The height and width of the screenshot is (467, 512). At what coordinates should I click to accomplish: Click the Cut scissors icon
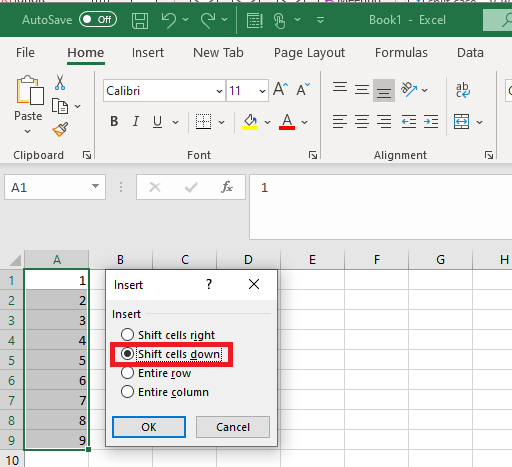tap(60, 82)
